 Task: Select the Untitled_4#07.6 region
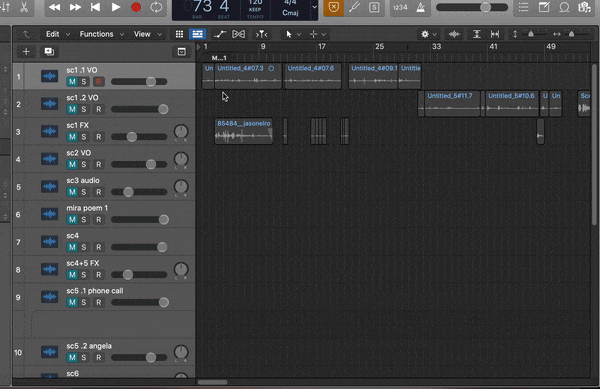[313, 76]
